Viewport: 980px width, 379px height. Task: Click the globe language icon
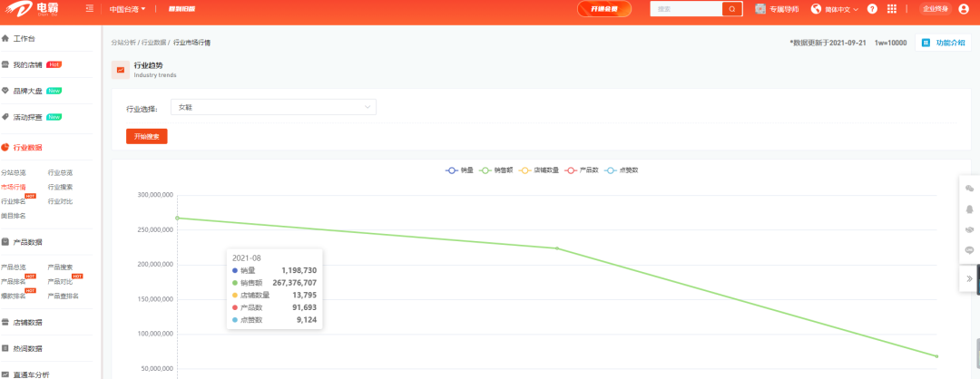tap(816, 9)
